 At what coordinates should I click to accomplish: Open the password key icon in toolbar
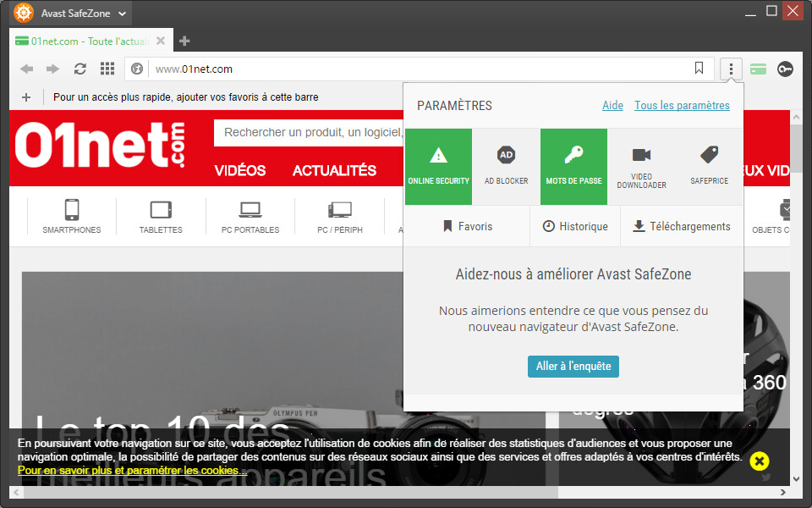tap(785, 69)
